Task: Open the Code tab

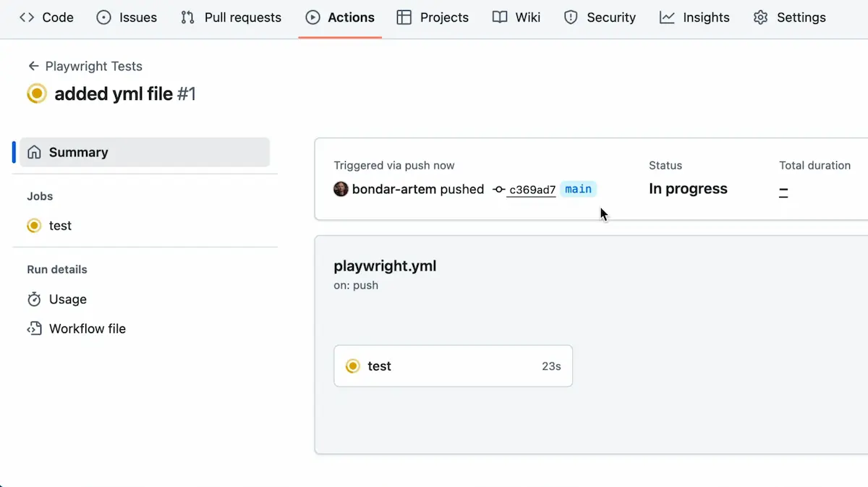Action: pyautogui.click(x=46, y=17)
